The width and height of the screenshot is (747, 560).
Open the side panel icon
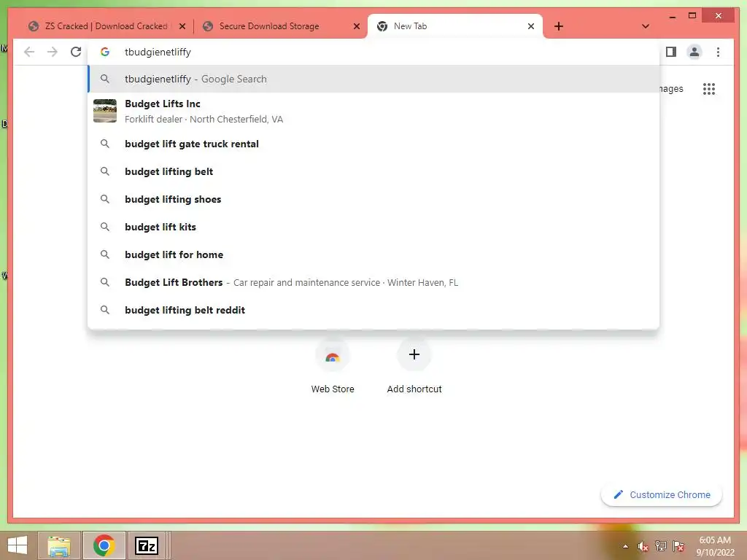point(671,52)
